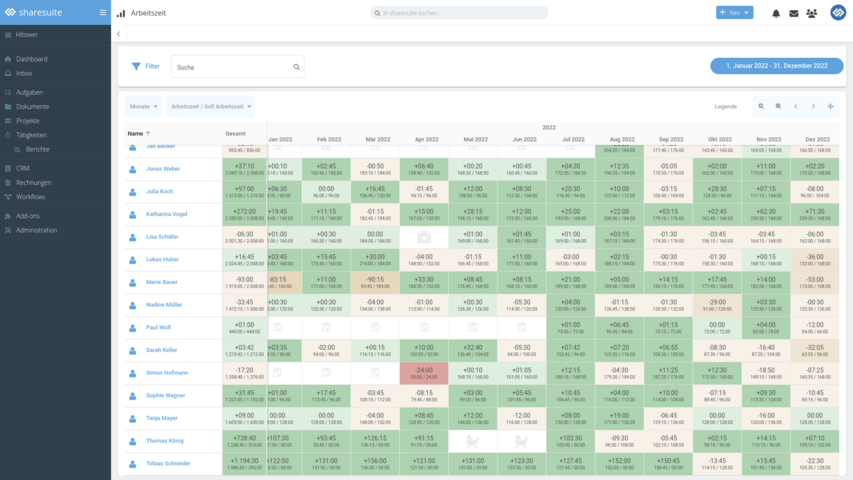The width and height of the screenshot is (853, 480).
Task: Select Rechnungen in the sidebar menu
Action: (33, 182)
